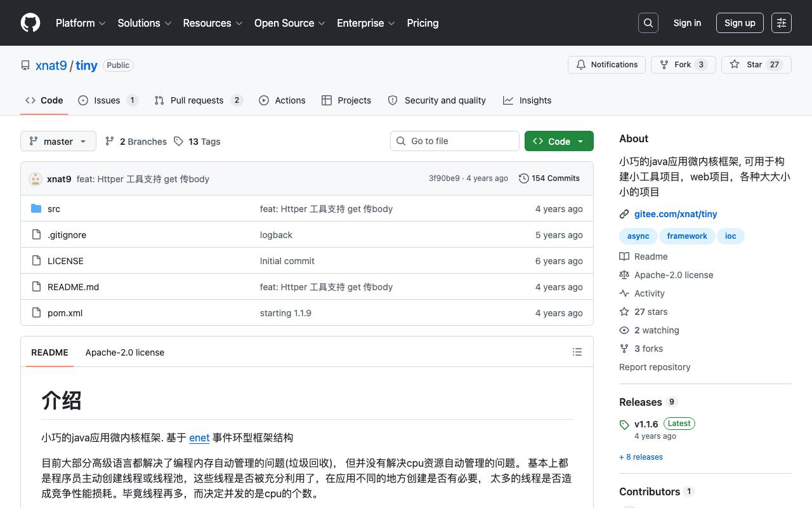Click the star icon next to 27 stars
Image resolution: width=812 pixels, height=508 pixels.
(624, 312)
